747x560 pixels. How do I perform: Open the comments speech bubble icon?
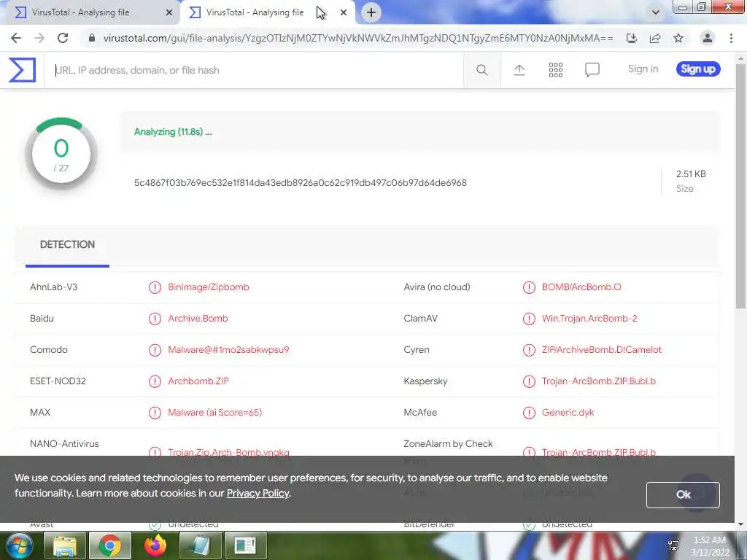tap(592, 70)
